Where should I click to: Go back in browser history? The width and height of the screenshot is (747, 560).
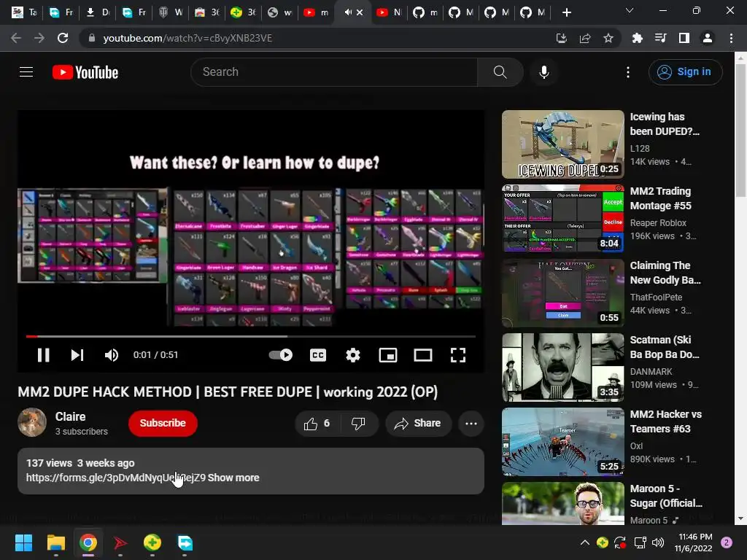pos(16,38)
